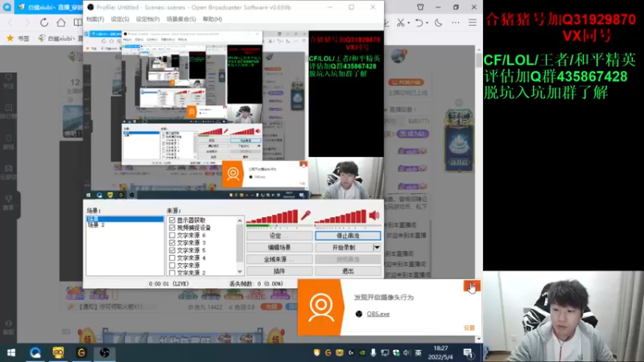Click the 退出 button in OBS

[348, 271]
